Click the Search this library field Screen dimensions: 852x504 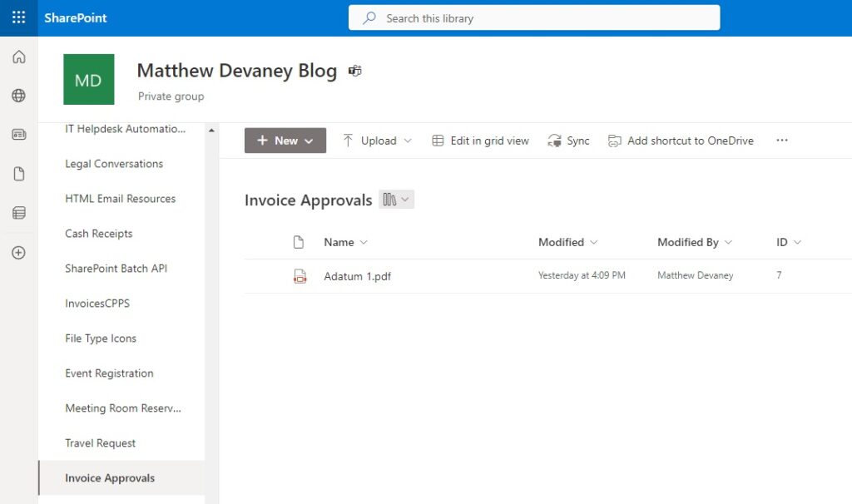pyautogui.click(x=534, y=17)
